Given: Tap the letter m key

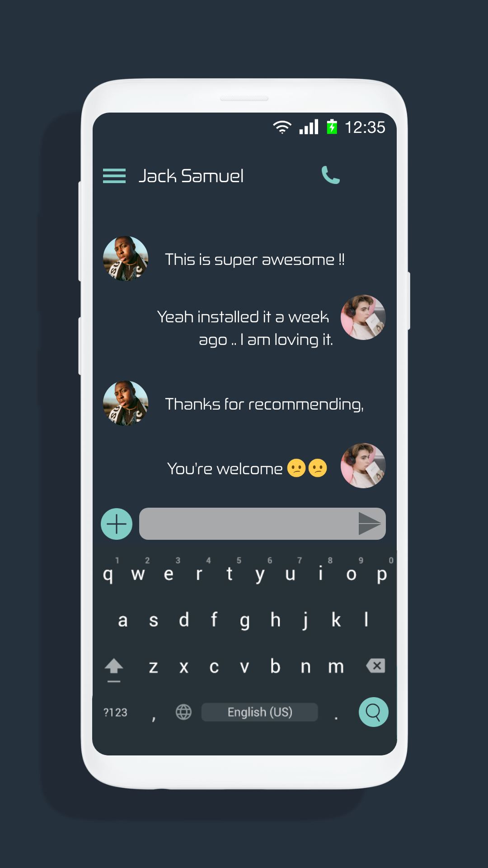Looking at the screenshot, I should point(336,666).
